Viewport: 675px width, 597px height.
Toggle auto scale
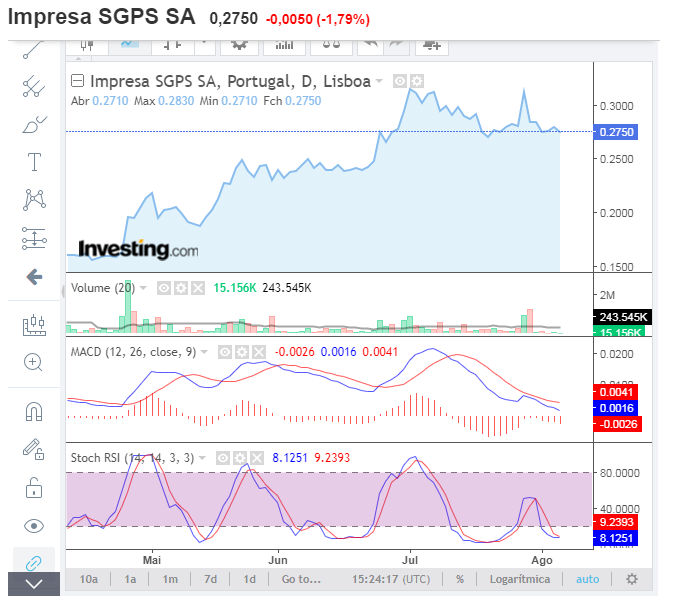tap(588, 579)
